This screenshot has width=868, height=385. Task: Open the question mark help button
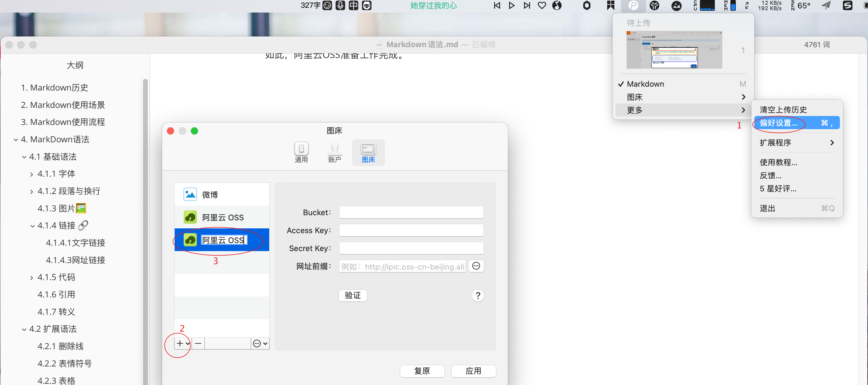(x=478, y=296)
